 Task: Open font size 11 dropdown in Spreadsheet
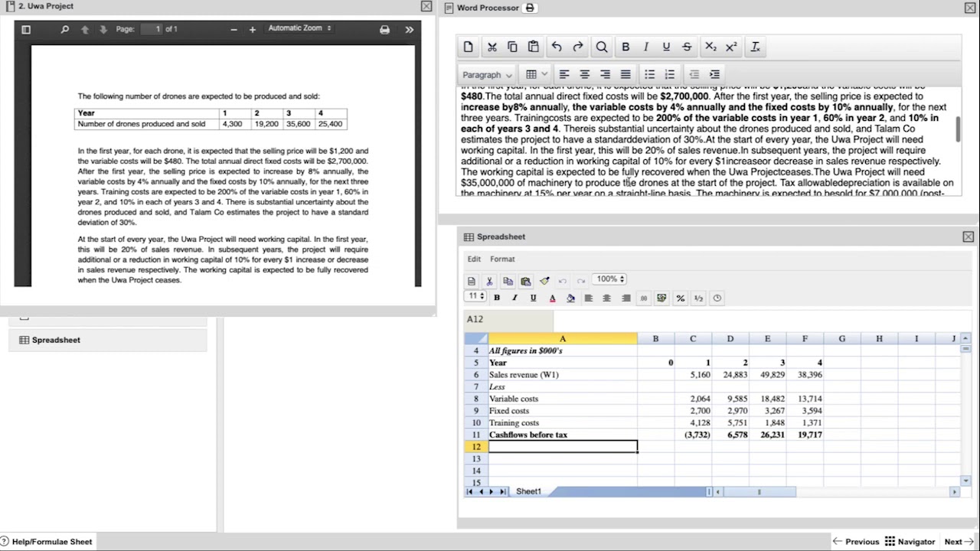coord(475,296)
